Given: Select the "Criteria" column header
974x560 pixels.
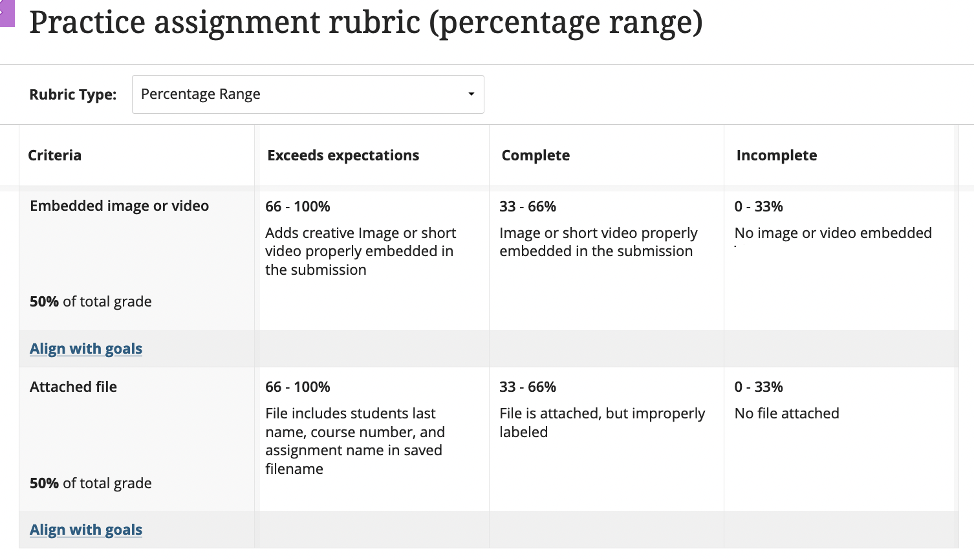Looking at the screenshot, I should tap(55, 155).
